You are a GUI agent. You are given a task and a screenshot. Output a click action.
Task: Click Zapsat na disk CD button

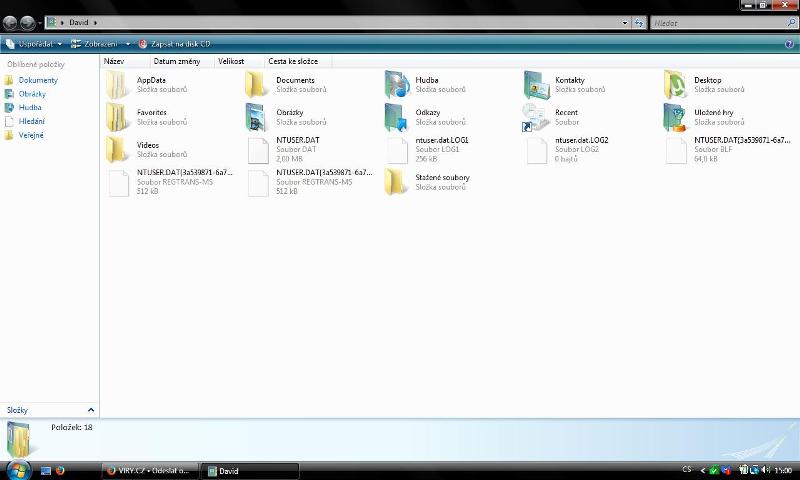175,44
